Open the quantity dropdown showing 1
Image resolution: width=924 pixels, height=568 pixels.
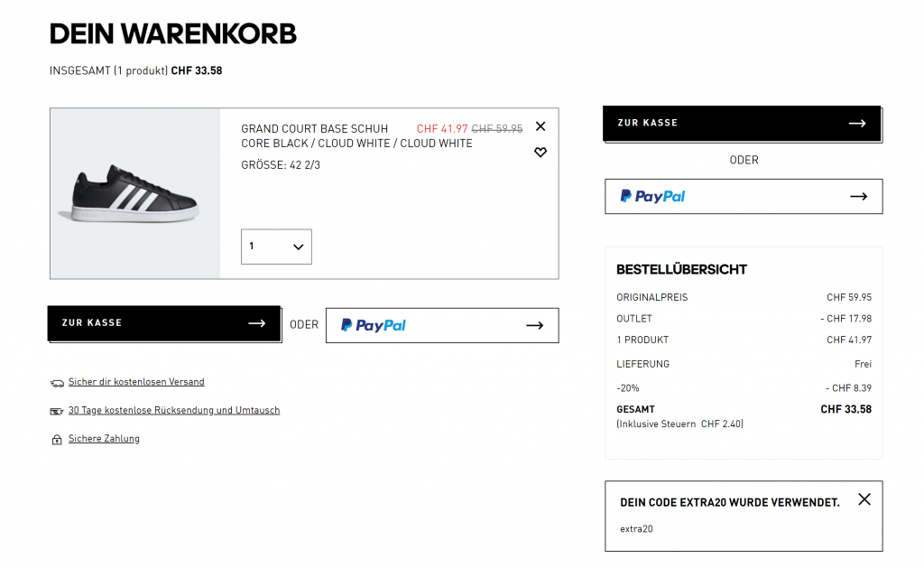[276, 247]
